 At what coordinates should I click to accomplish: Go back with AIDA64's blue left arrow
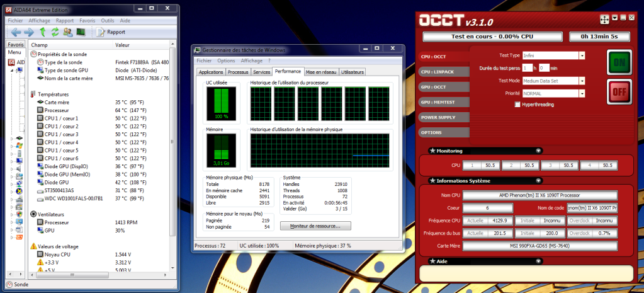pos(16,32)
